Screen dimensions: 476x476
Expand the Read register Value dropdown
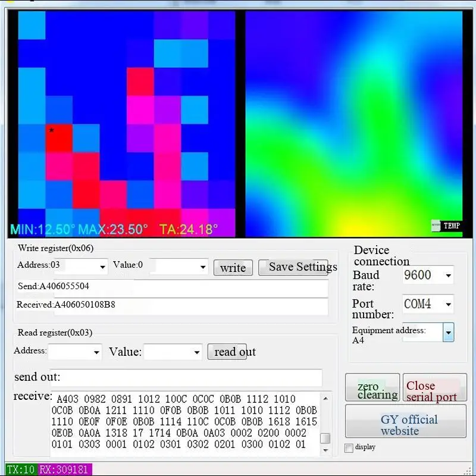pos(197,352)
